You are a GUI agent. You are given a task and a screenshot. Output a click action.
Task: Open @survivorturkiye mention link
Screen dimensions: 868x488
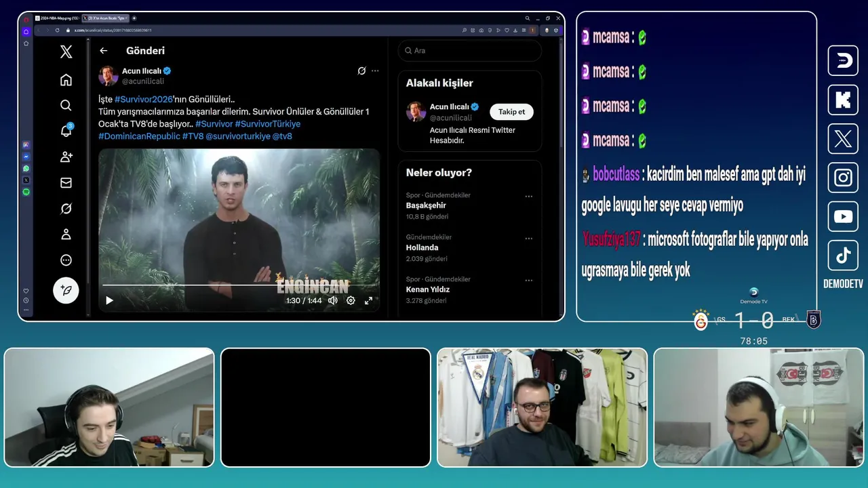[237, 136]
